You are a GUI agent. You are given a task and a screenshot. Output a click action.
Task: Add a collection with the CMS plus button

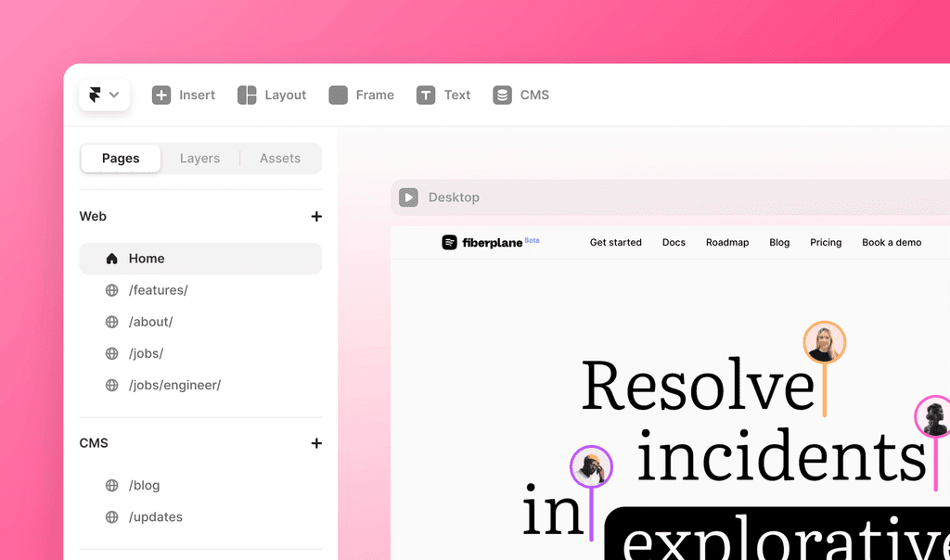pyautogui.click(x=316, y=443)
